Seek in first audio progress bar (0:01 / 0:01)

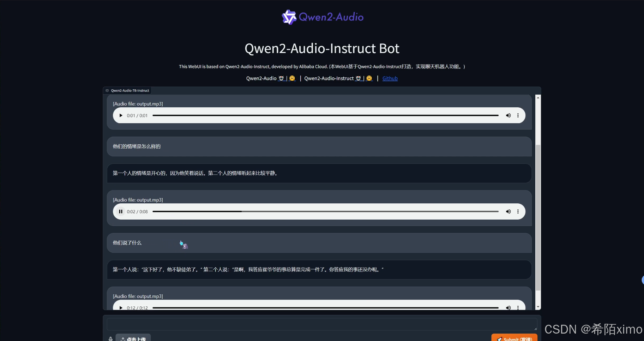coord(325,115)
